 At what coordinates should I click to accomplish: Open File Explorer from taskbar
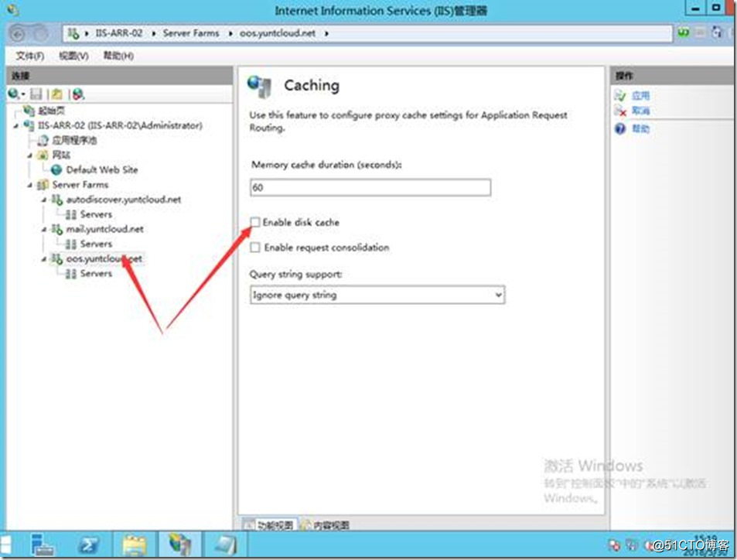click(135, 545)
